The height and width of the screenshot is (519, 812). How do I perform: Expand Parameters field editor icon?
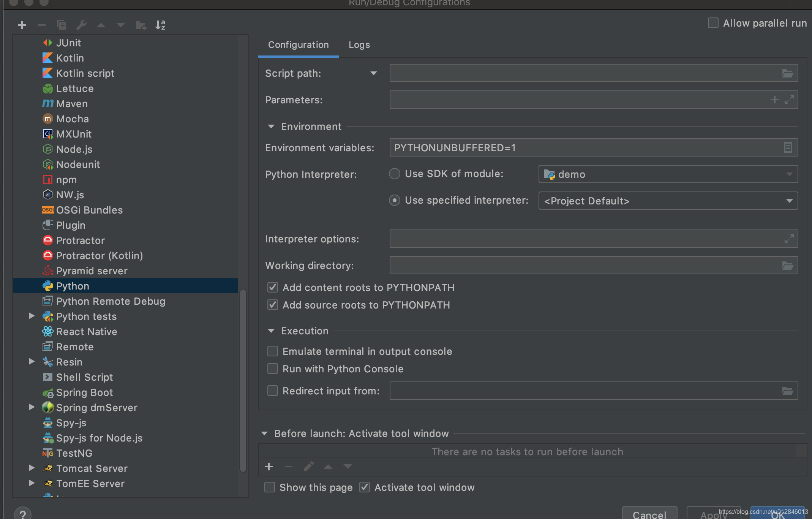tap(789, 100)
